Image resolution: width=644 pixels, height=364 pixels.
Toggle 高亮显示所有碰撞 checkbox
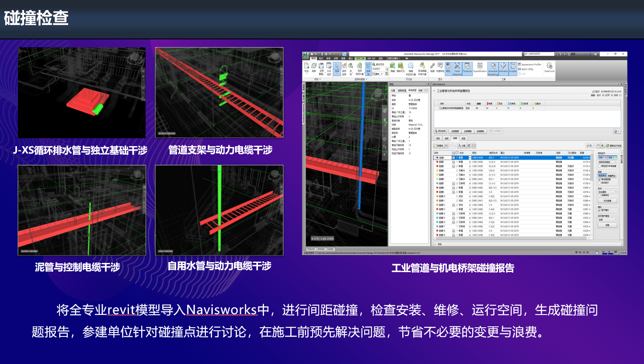tap(599, 166)
